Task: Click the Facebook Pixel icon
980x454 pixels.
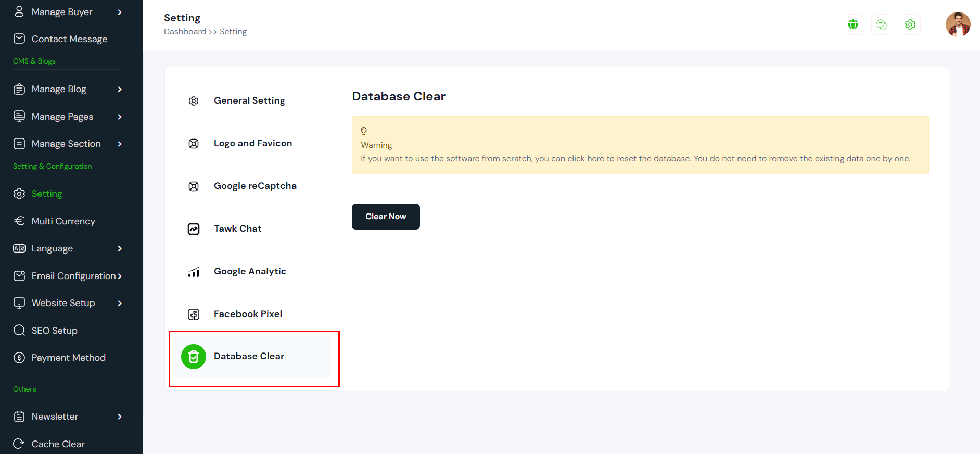Action: click(x=194, y=314)
